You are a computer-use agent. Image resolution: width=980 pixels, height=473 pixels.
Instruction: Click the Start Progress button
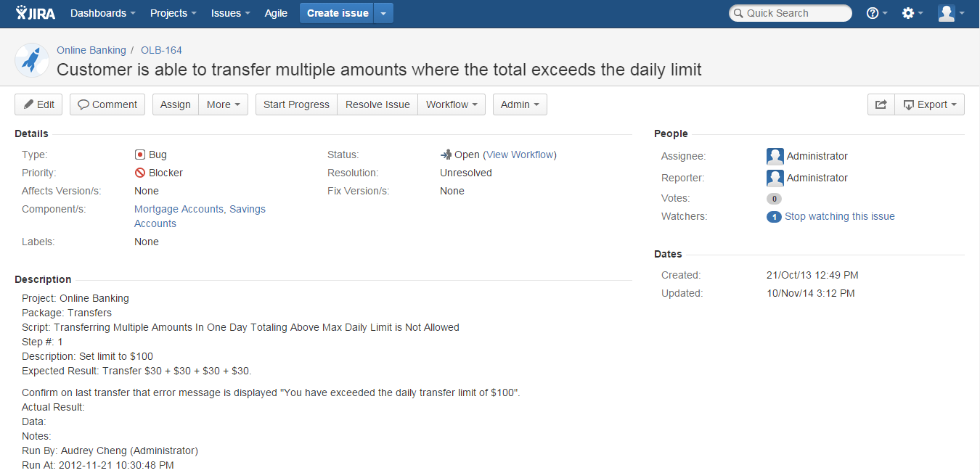point(296,104)
